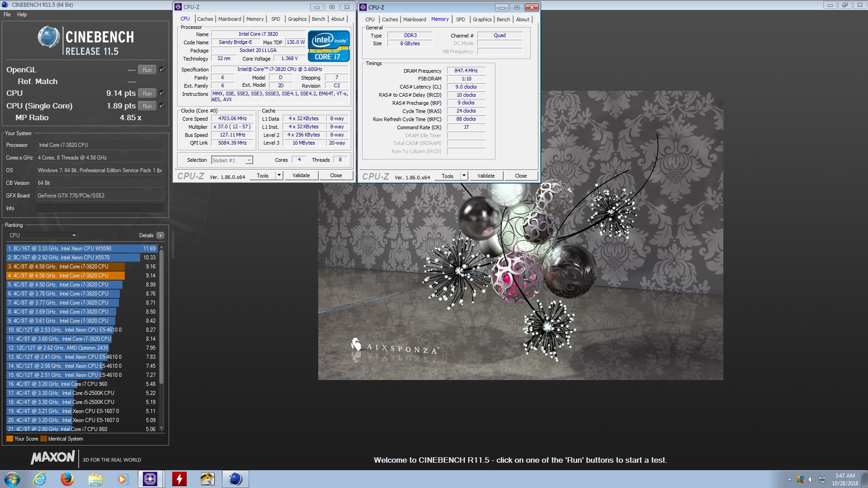
Task: Select ranking entry AMD Opteron 2435
Action: (x=82, y=348)
